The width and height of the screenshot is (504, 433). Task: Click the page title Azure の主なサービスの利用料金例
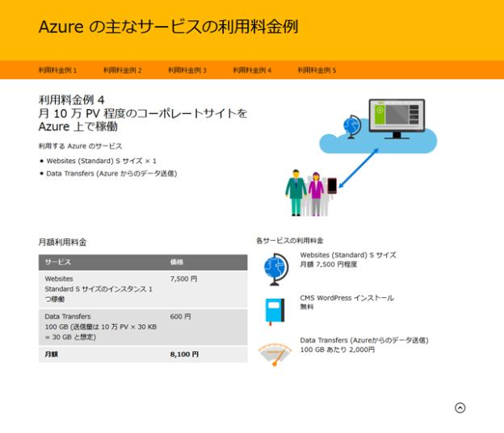click(169, 27)
